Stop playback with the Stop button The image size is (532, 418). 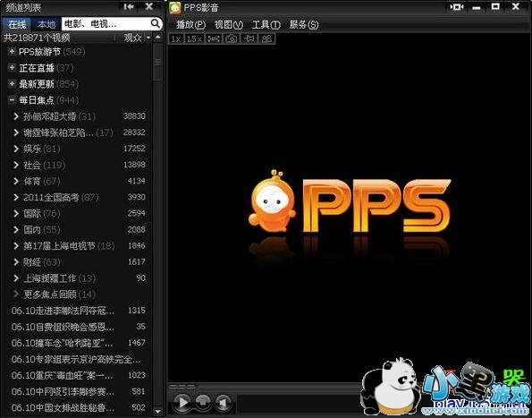tap(203, 403)
